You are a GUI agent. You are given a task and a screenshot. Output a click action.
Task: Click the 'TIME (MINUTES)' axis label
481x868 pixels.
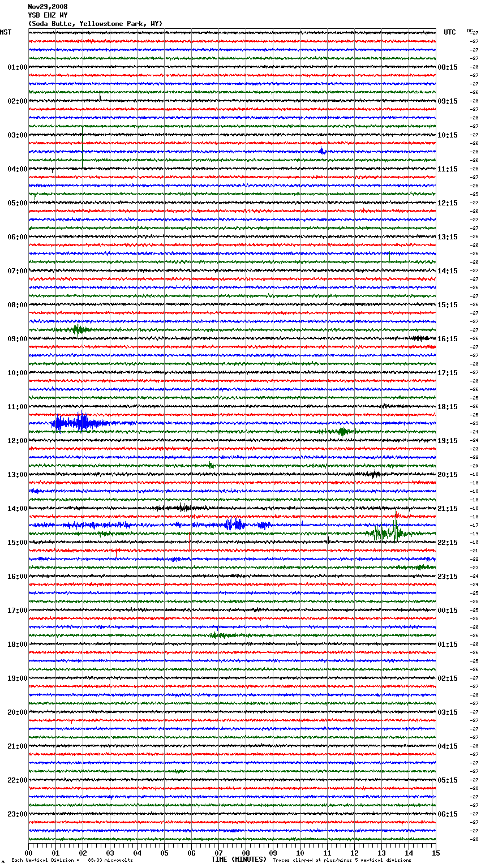[239, 859]
